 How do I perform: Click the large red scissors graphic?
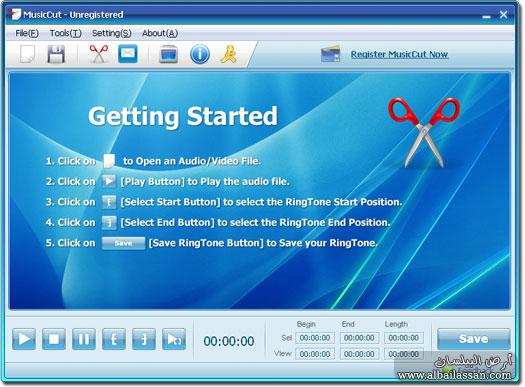[x=424, y=132]
